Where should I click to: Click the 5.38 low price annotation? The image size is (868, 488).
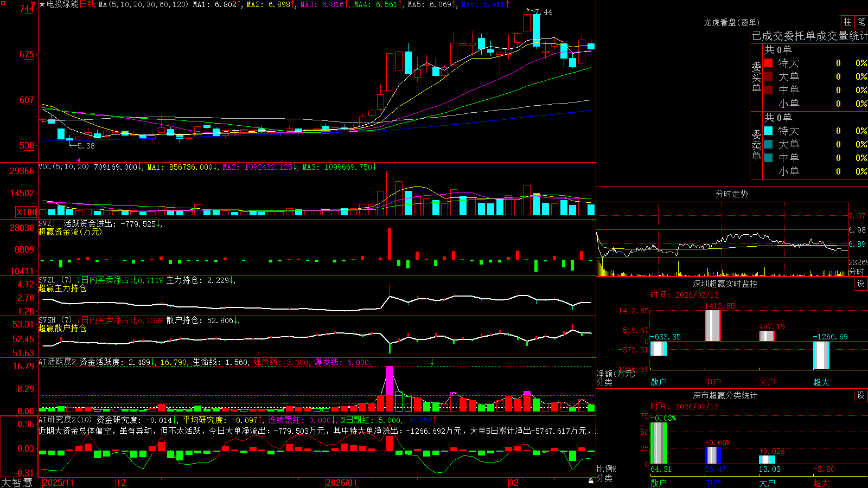pos(86,146)
